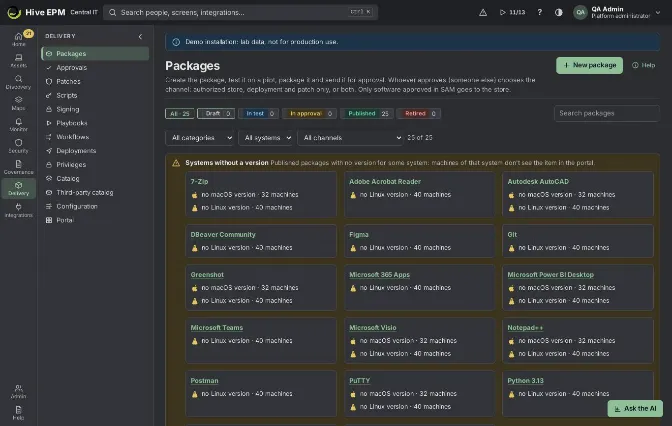The width and height of the screenshot is (672, 426).
Task: Open the Microsoft Teams package link
Action: (x=216, y=328)
